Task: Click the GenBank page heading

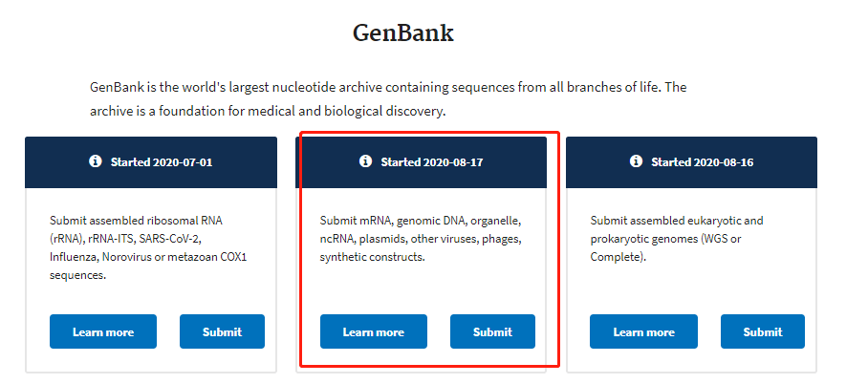Action: (403, 33)
